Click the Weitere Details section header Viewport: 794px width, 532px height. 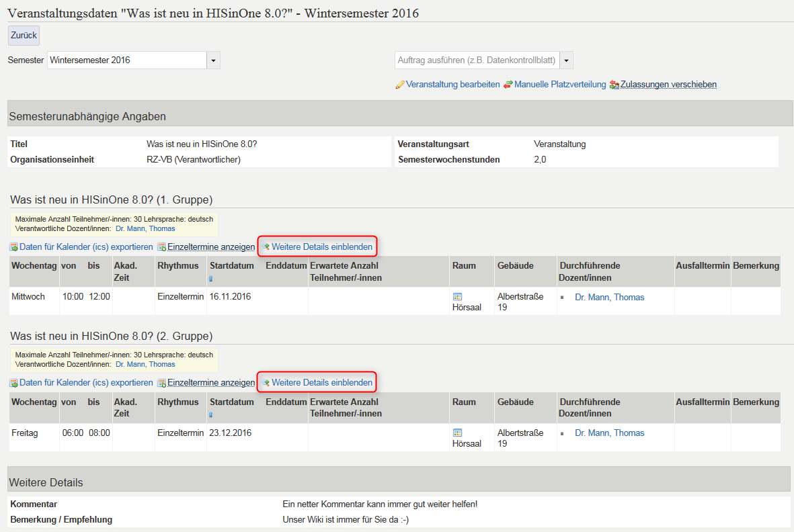coord(399,479)
